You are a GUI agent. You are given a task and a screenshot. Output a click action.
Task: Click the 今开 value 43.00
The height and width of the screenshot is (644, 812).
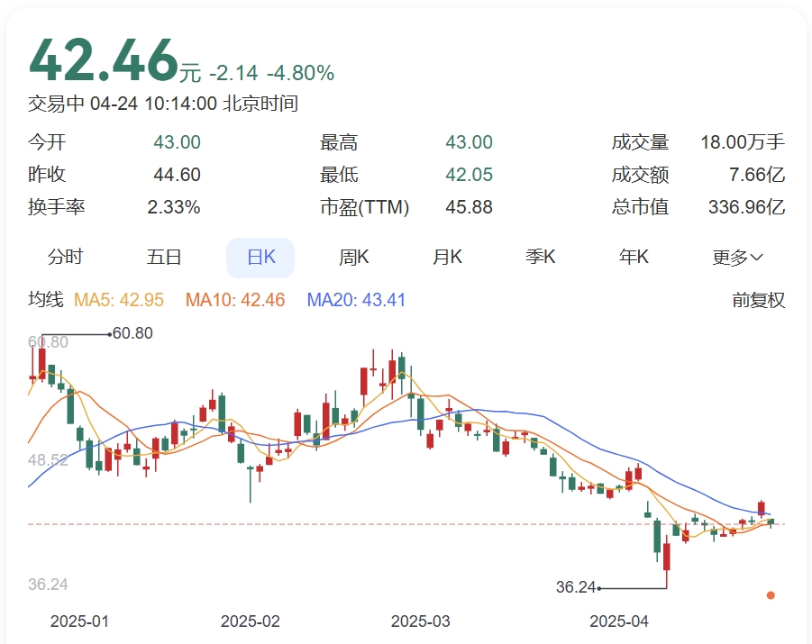coord(178,142)
